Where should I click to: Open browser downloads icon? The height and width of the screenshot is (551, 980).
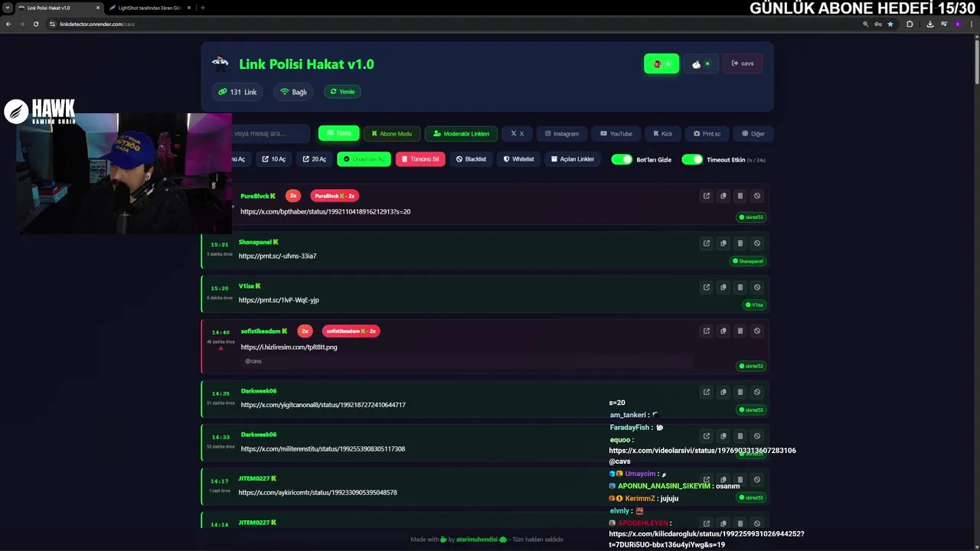929,24
